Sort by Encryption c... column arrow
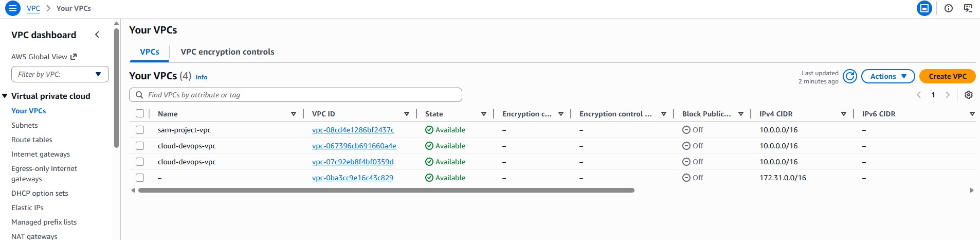Screen dimensions: 980x240 [x=561, y=114]
